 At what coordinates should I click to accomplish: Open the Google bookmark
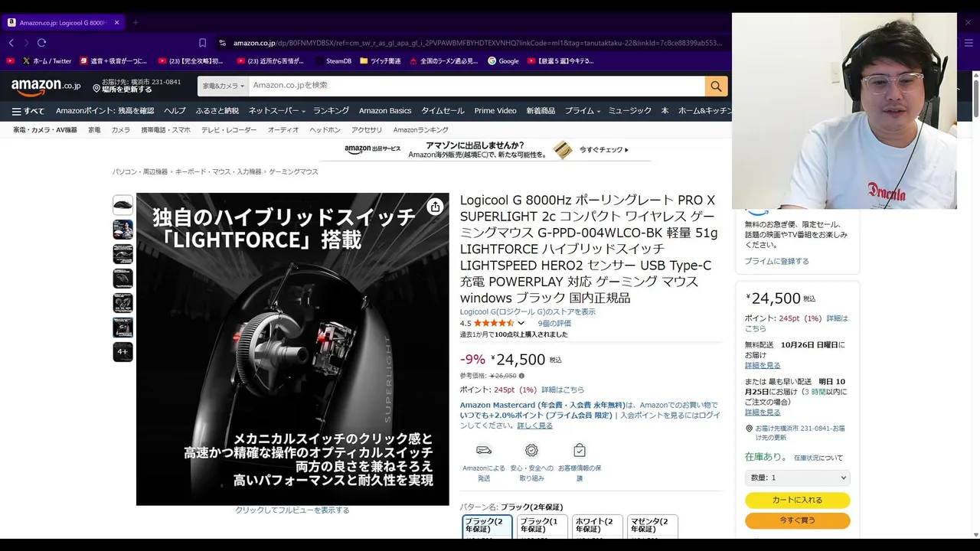coord(503,60)
